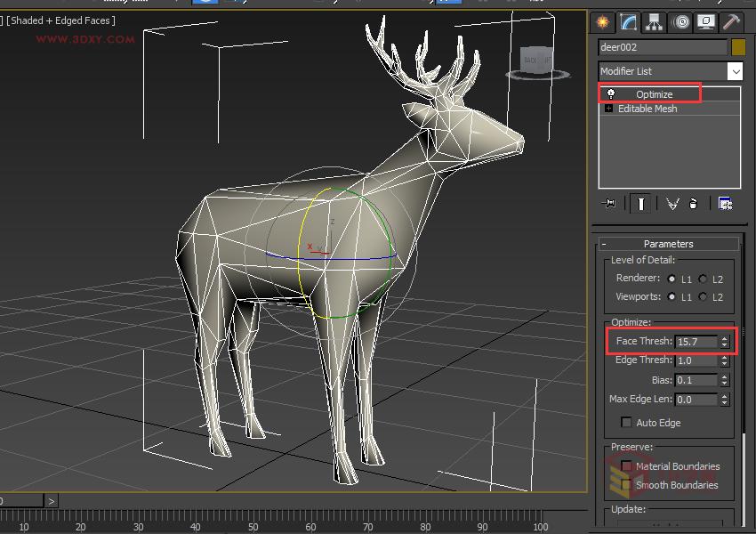756x534 pixels.
Task: Select Viewports L2 radio button
Action: (x=703, y=296)
